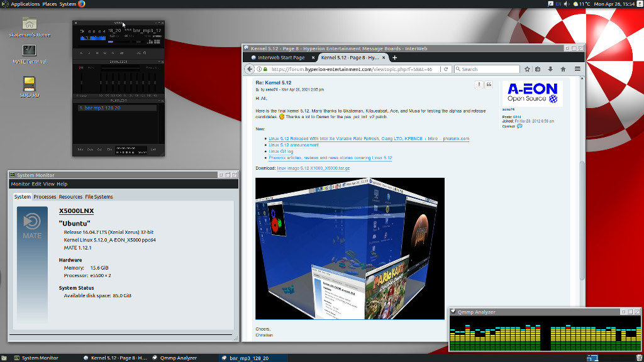Reload the forum page

(x=446, y=69)
